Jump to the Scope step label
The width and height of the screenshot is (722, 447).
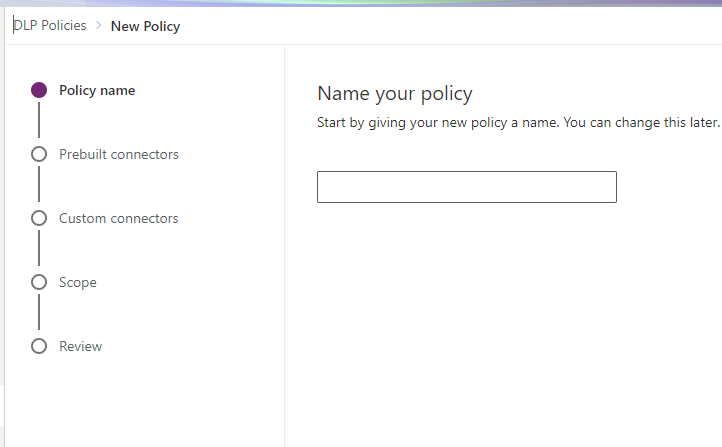tap(78, 282)
